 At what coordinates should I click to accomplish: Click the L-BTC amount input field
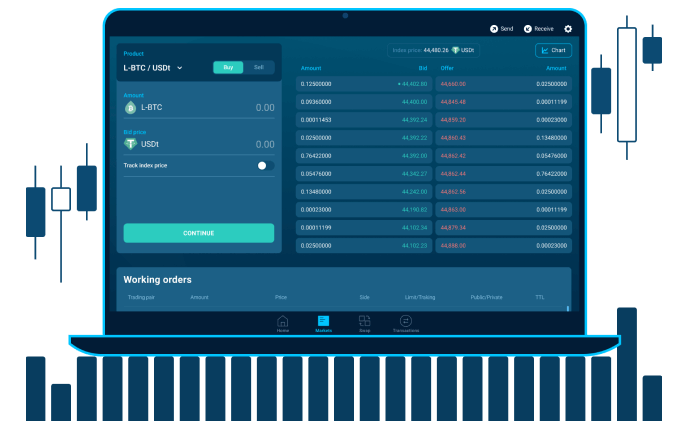click(199, 108)
